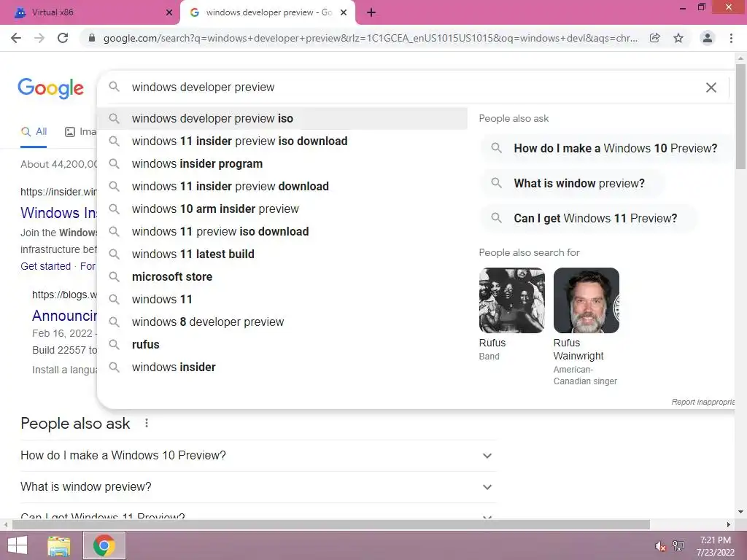
Task: Choose suggestion windows 10 arm insider preview
Action: click(x=282, y=209)
